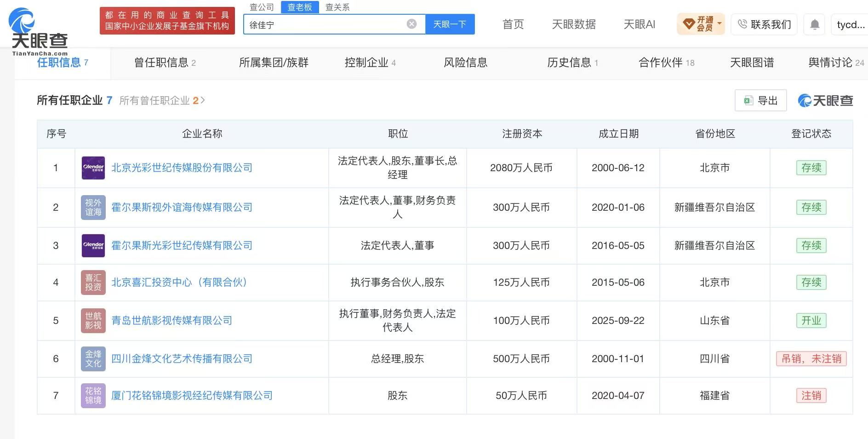
Task: Expand 所有曾任职企业 2 chevron link
Action: click(162, 100)
